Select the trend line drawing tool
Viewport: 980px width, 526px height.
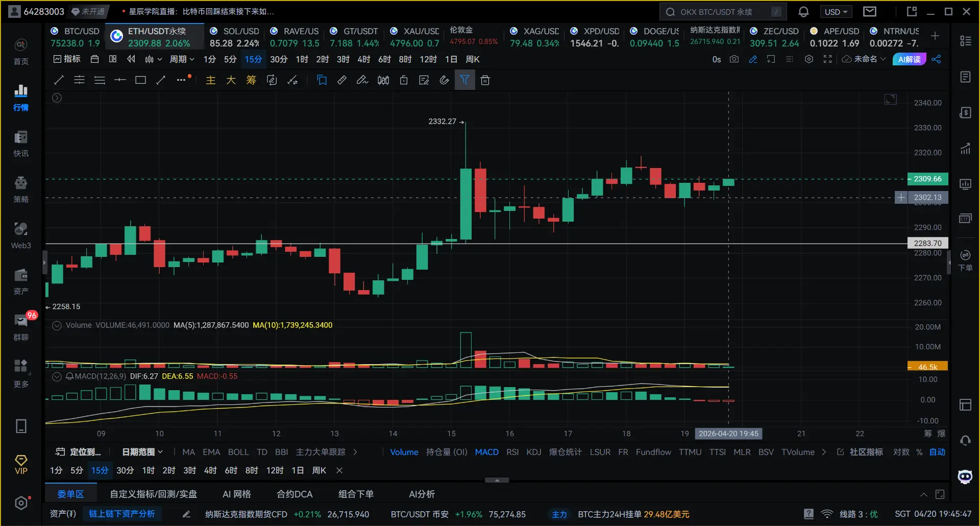59,80
